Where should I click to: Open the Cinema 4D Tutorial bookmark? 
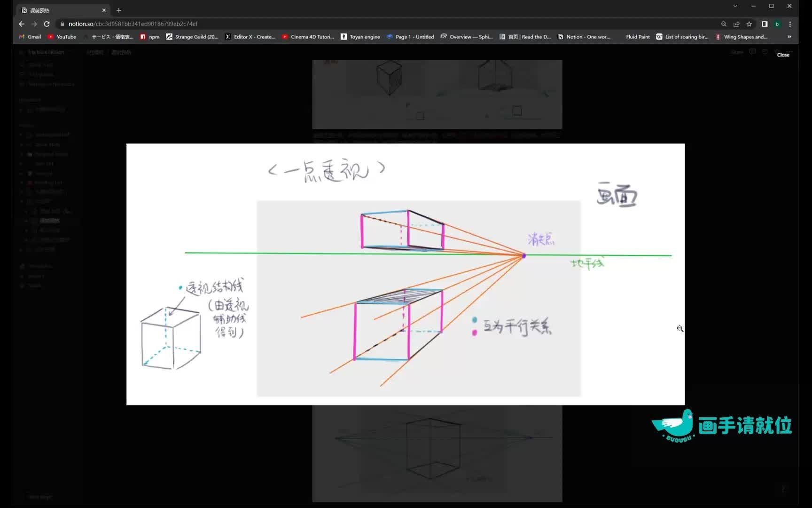pyautogui.click(x=308, y=37)
